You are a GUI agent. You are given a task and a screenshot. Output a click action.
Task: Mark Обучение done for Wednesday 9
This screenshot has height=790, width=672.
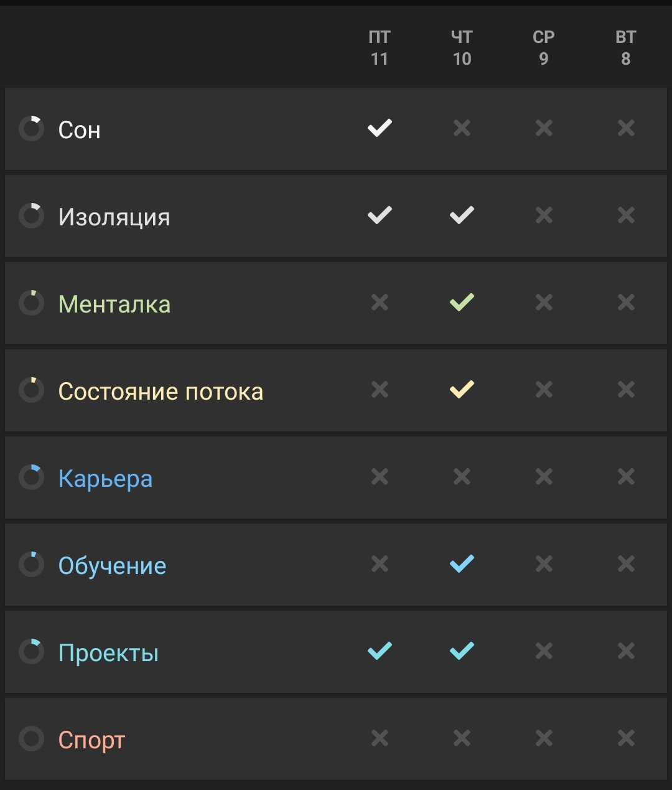[x=544, y=564]
